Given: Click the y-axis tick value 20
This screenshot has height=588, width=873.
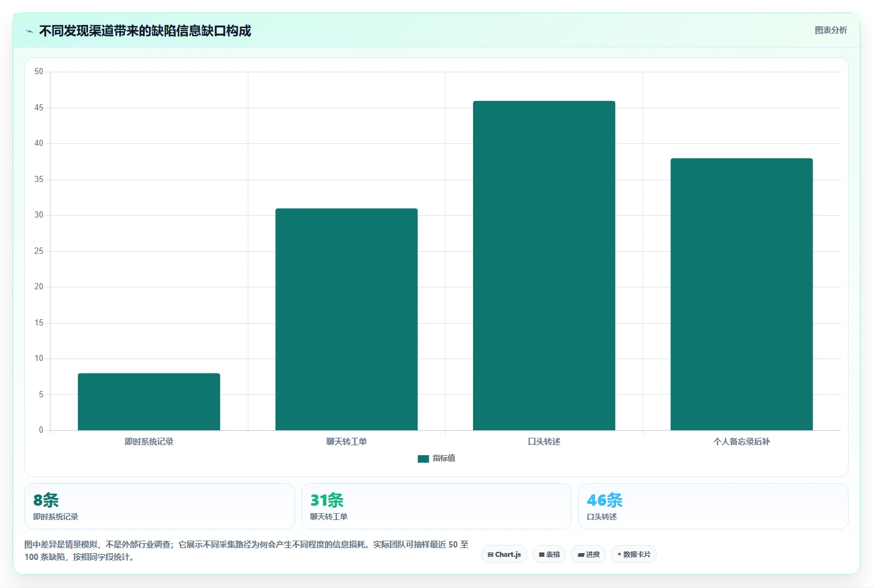Looking at the screenshot, I should [39, 287].
